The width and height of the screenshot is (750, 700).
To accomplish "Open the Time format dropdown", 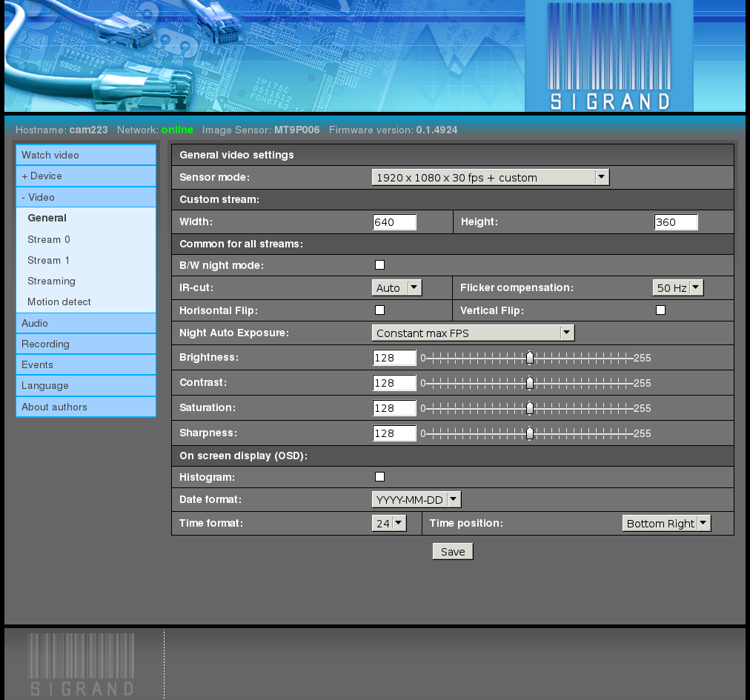I will point(389,524).
